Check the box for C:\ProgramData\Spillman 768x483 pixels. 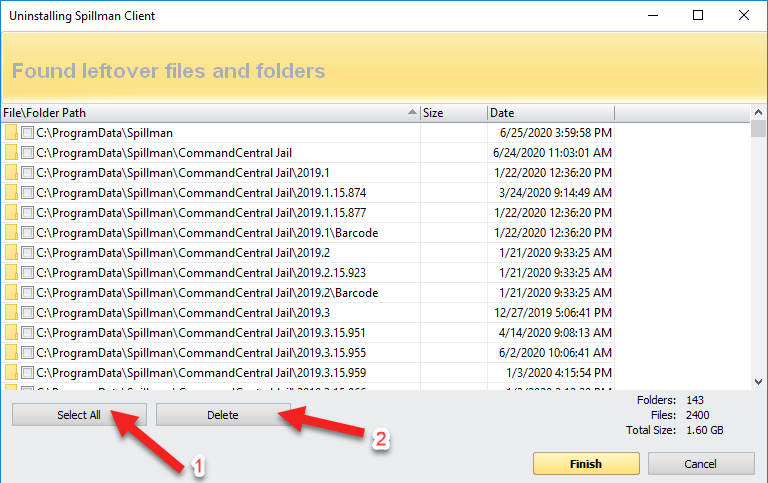(x=27, y=133)
